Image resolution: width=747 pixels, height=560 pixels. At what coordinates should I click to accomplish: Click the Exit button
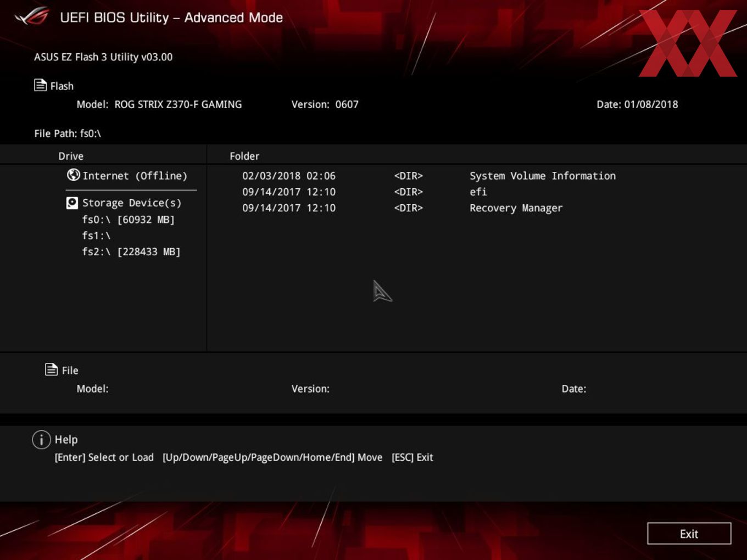pyautogui.click(x=689, y=534)
